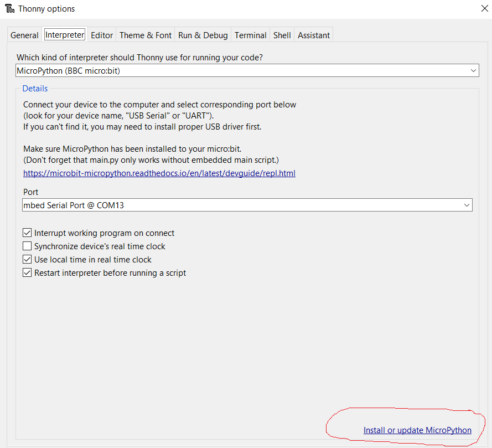Uncheck Interrupt working program on connect
The width and height of the screenshot is (492, 448).
pyautogui.click(x=27, y=233)
